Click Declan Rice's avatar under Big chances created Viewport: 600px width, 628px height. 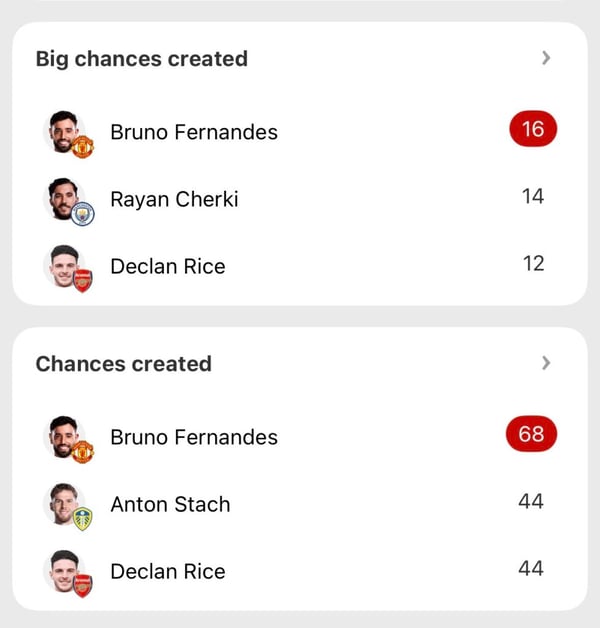pos(64,264)
